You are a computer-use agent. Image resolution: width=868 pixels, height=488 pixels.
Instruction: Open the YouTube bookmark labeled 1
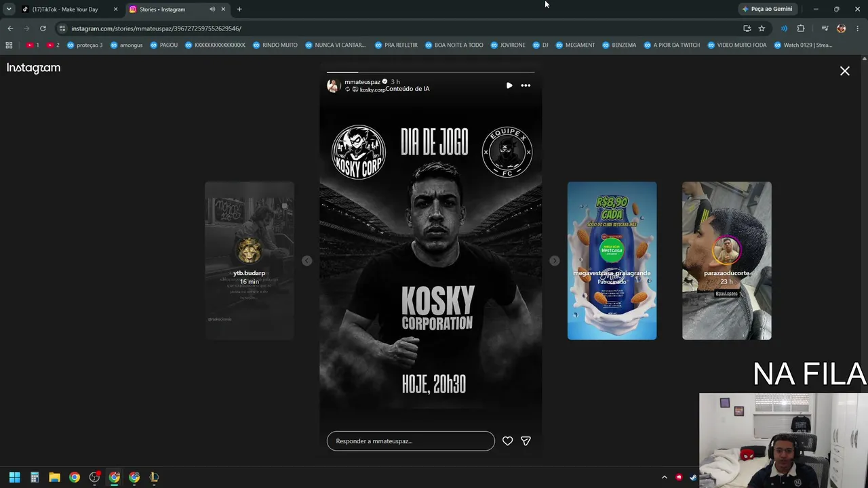pyautogui.click(x=33, y=45)
